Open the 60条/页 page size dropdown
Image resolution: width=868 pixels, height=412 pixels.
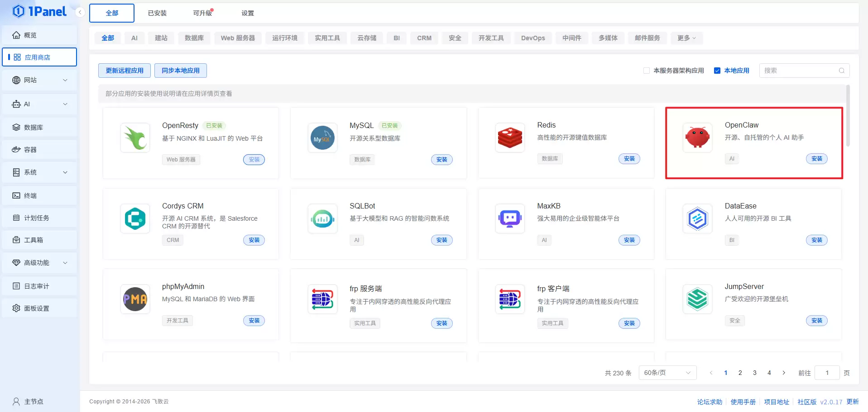(667, 372)
